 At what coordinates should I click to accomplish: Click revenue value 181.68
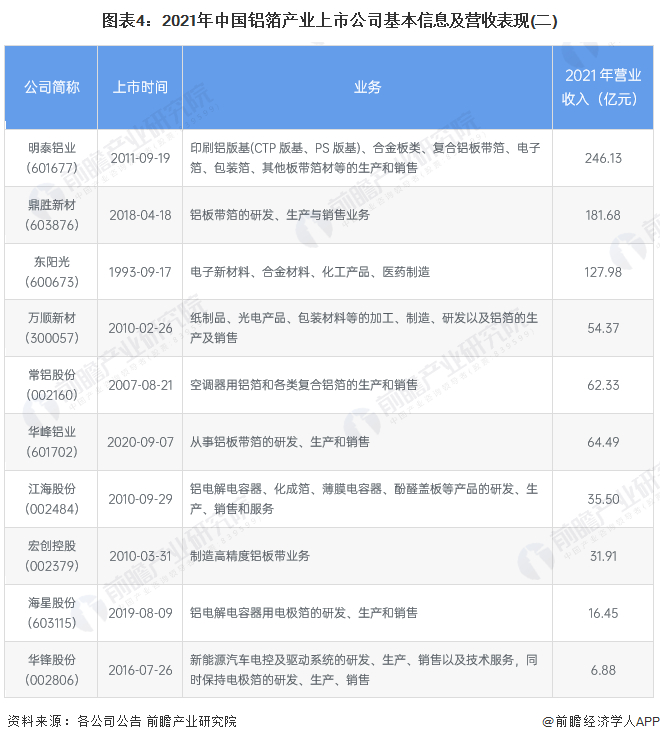coord(603,215)
